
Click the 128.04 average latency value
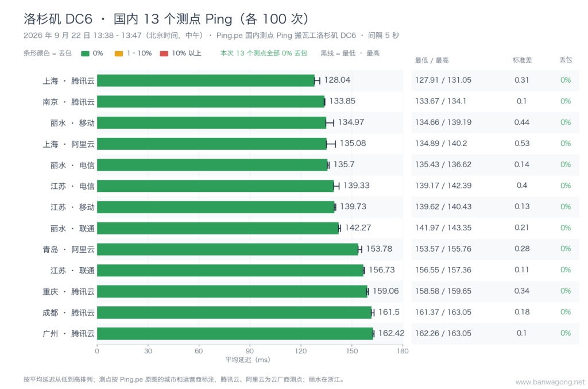click(337, 80)
